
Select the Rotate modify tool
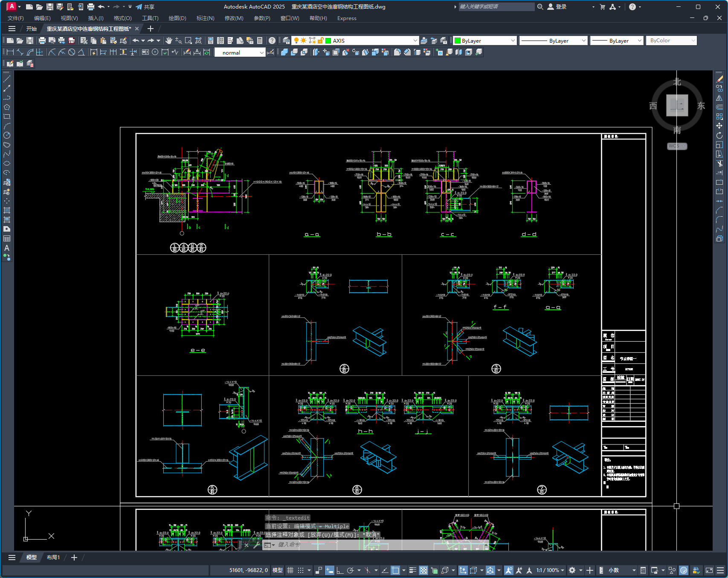tap(719, 135)
